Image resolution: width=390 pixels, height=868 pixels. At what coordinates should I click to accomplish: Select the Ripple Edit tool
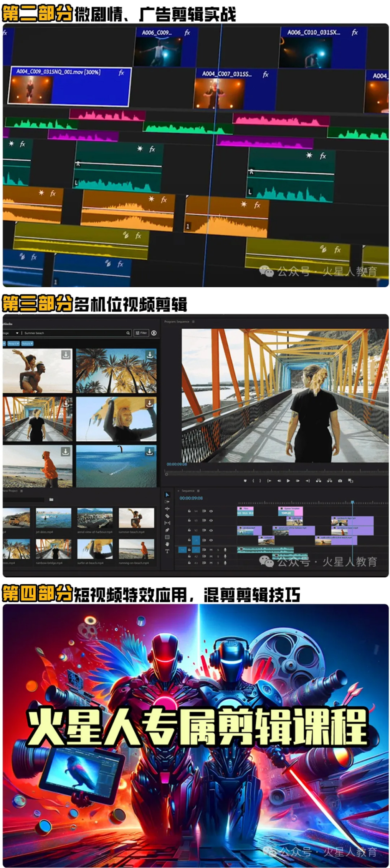(167, 509)
